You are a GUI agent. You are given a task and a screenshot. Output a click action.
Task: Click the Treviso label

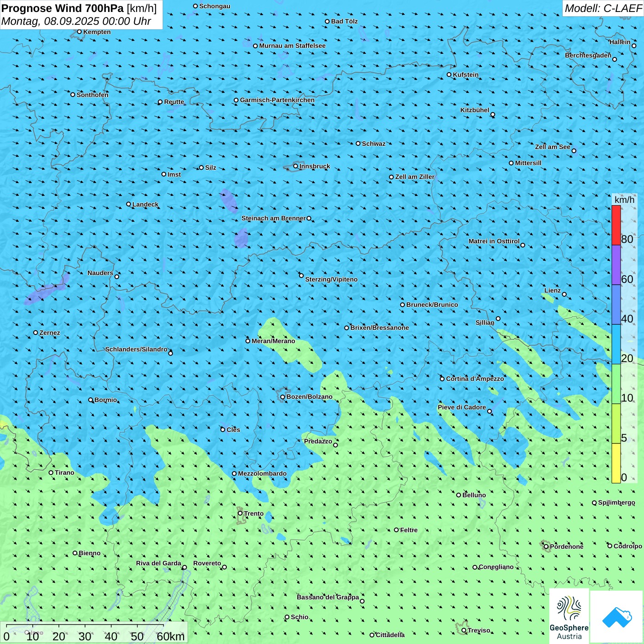click(x=479, y=630)
